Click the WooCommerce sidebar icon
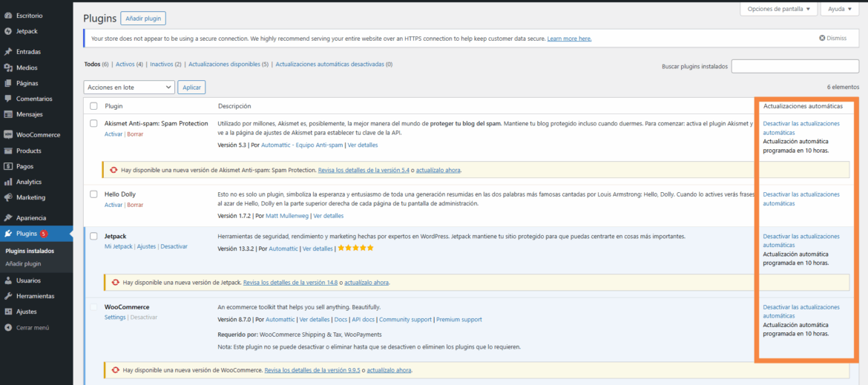 (7, 135)
